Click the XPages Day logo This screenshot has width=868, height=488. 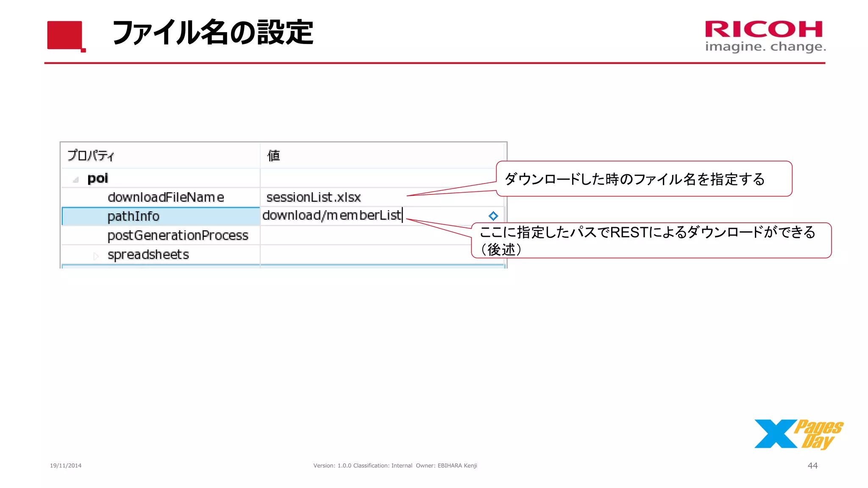[x=798, y=434]
